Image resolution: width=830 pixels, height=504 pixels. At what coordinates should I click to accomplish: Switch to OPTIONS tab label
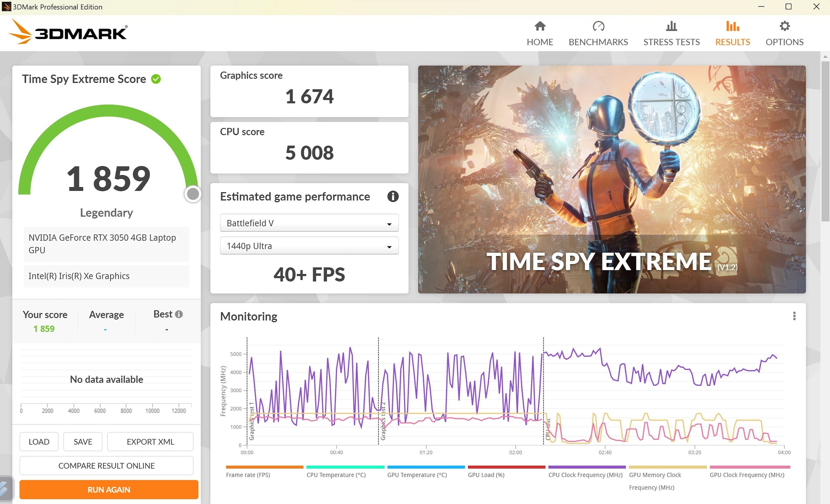click(785, 42)
